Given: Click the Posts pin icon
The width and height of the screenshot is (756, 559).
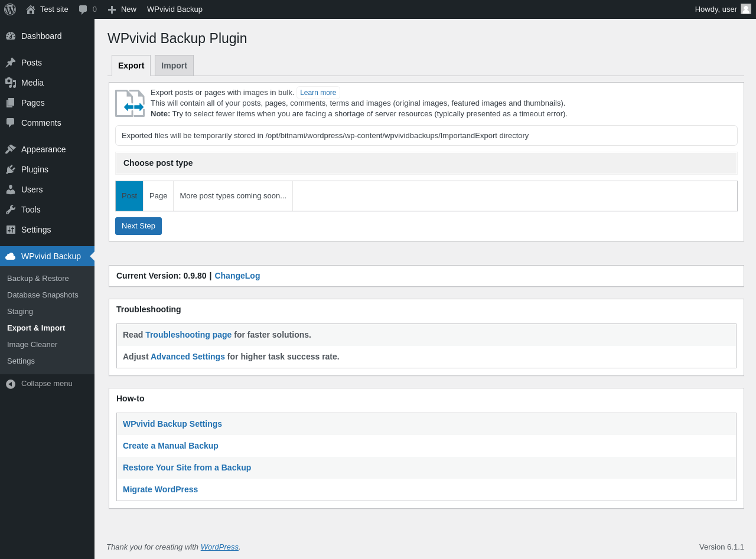Looking at the screenshot, I should 11,63.
